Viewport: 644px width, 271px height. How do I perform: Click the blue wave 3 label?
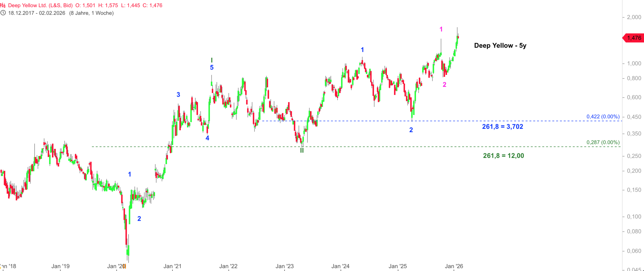click(x=178, y=95)
